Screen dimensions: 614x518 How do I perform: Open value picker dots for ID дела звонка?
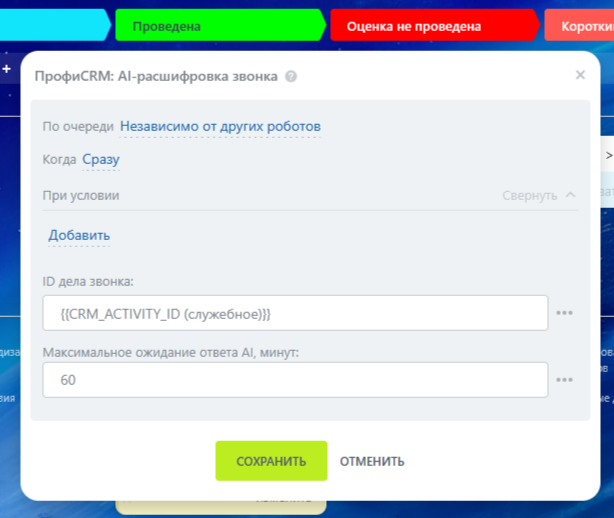tap(564, 313)
